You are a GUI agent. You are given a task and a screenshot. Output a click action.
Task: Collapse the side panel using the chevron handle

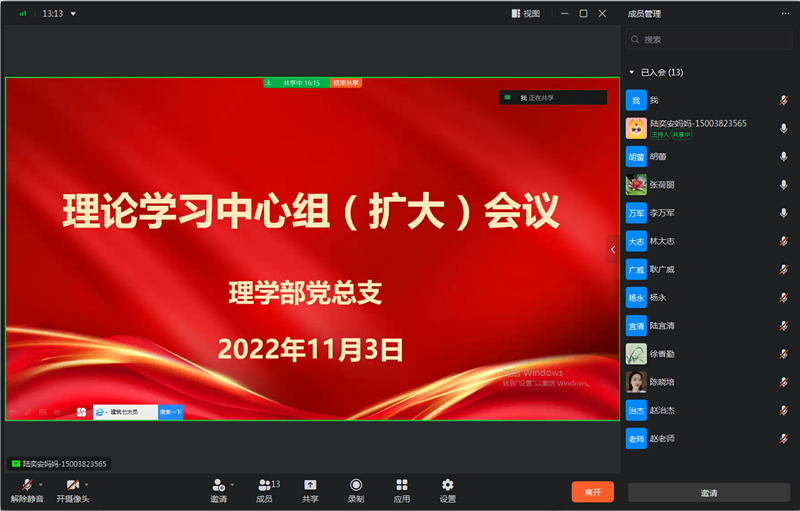pos(613,249)
